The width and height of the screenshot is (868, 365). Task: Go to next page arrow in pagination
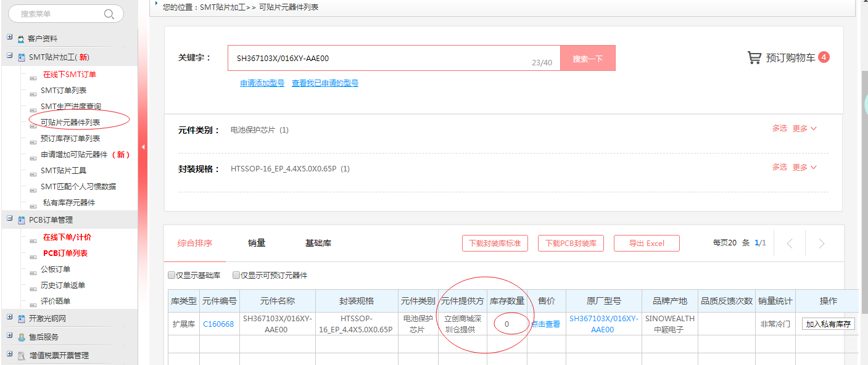(821, 244)
